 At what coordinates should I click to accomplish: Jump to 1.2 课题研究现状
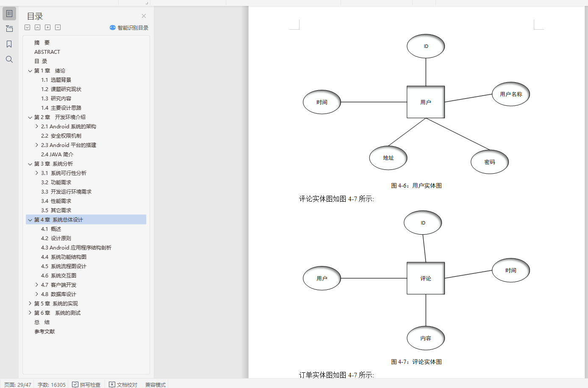pos(61,89)
